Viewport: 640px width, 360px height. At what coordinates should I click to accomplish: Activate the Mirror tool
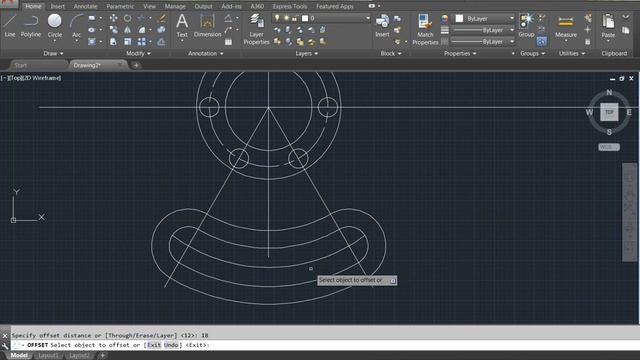(128, 30)
